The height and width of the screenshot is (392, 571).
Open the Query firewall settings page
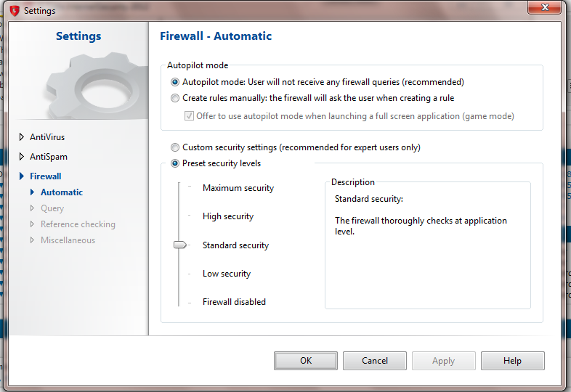52,208
